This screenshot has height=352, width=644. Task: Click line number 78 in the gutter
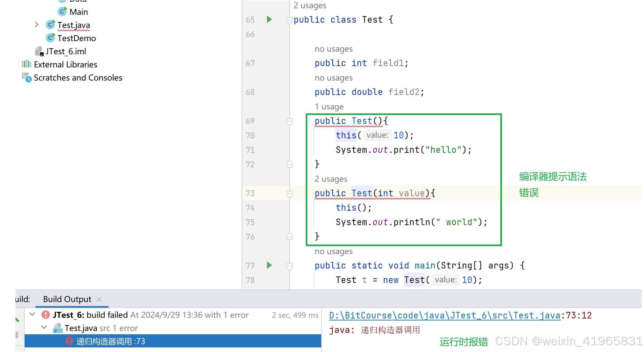click(250, 280)
